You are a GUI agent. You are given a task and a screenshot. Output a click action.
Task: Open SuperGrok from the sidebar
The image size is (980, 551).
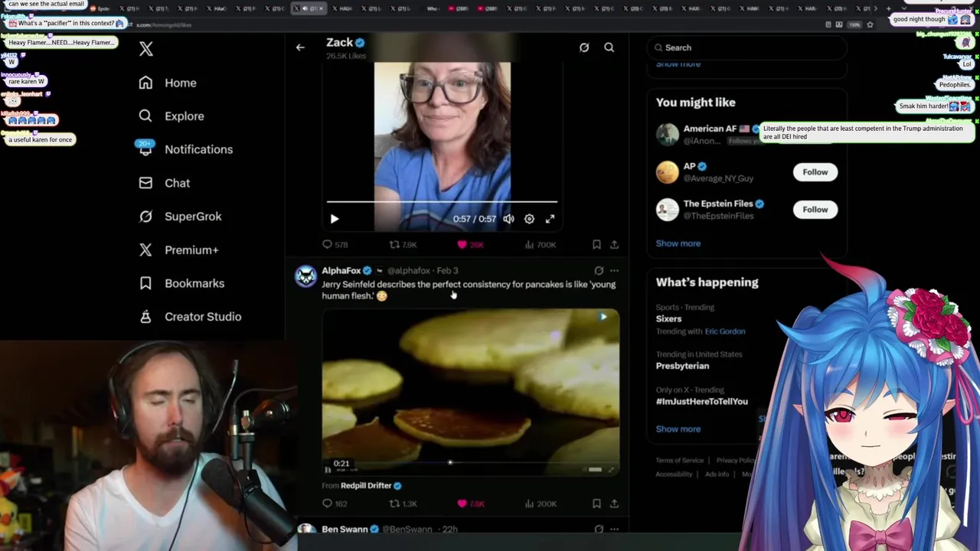click(180, 217)
